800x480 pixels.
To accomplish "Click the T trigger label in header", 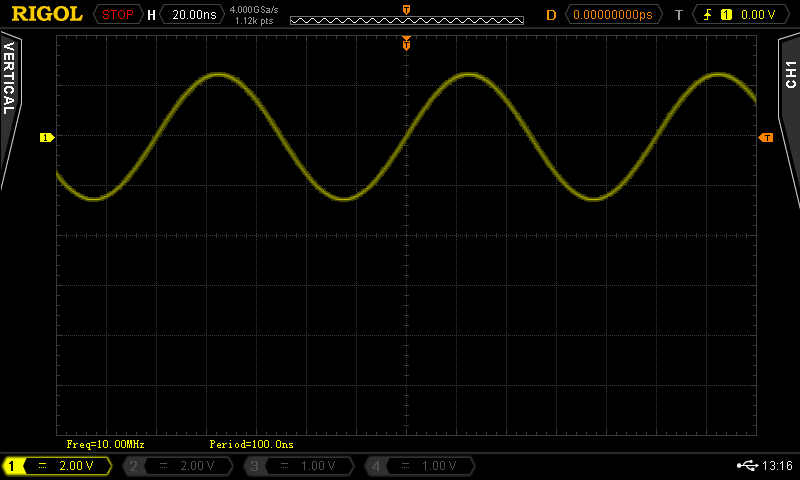I will tap(679, 15).
